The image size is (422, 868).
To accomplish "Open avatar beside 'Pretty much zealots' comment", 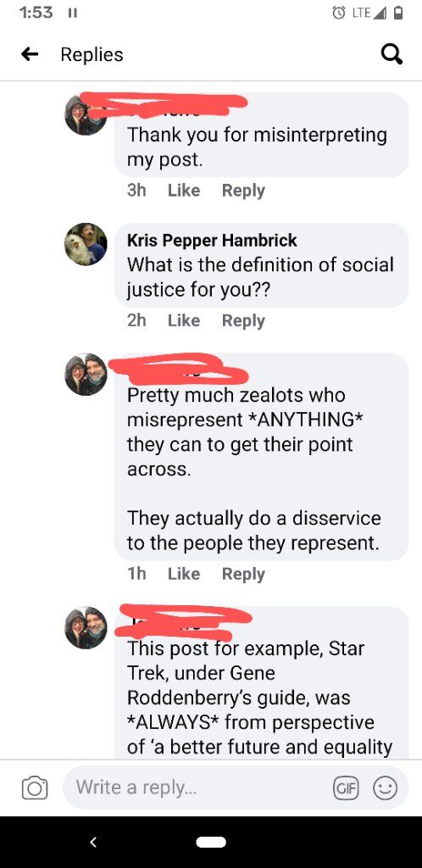I will point(86,374).
